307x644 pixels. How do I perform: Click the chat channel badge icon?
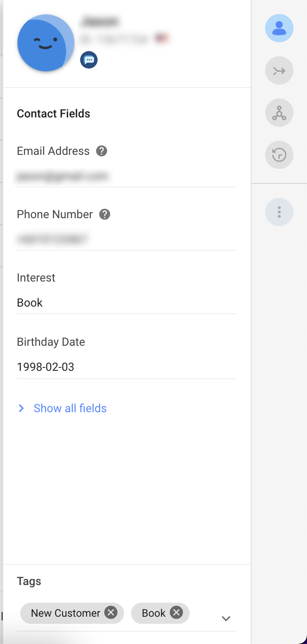(89, 60)
